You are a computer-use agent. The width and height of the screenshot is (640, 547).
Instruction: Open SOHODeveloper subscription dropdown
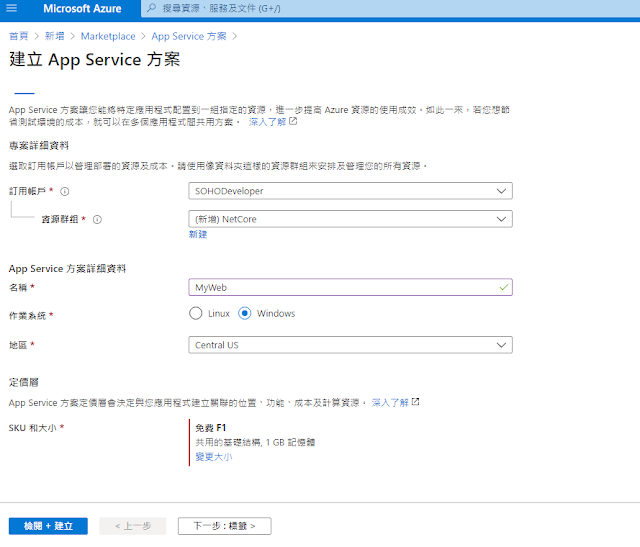(350, 191)
